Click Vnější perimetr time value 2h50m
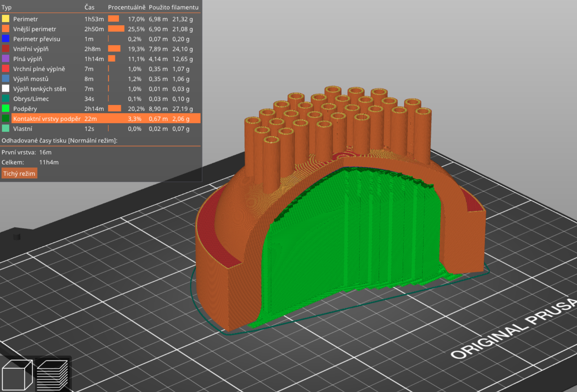577x392 pixels. point(94,29)
